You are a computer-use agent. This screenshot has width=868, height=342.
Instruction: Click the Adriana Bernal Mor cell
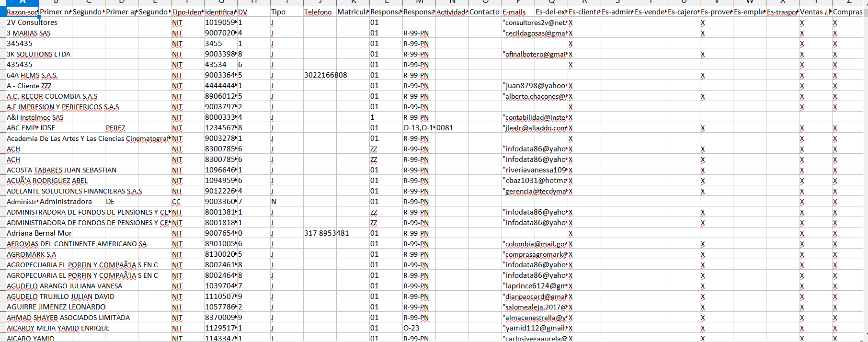23,233
